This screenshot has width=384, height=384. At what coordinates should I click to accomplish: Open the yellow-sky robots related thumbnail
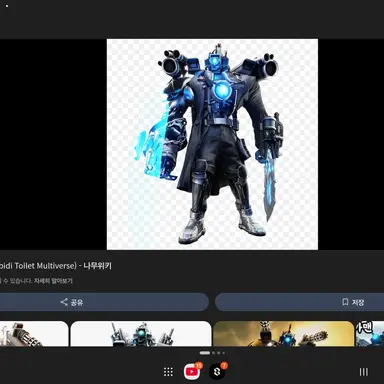pos(284,334)
